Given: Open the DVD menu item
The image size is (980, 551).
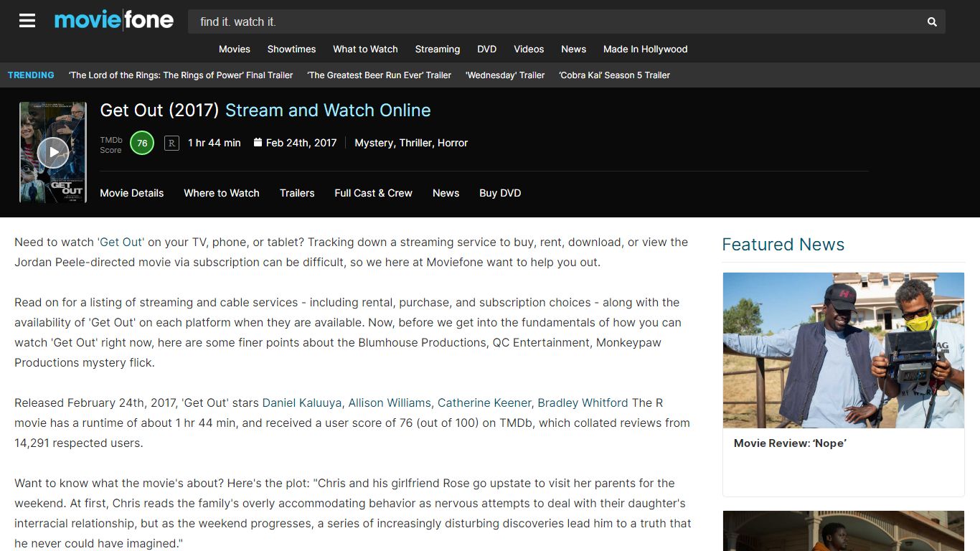Looking at the screenshot, I should tap(487, 49).
